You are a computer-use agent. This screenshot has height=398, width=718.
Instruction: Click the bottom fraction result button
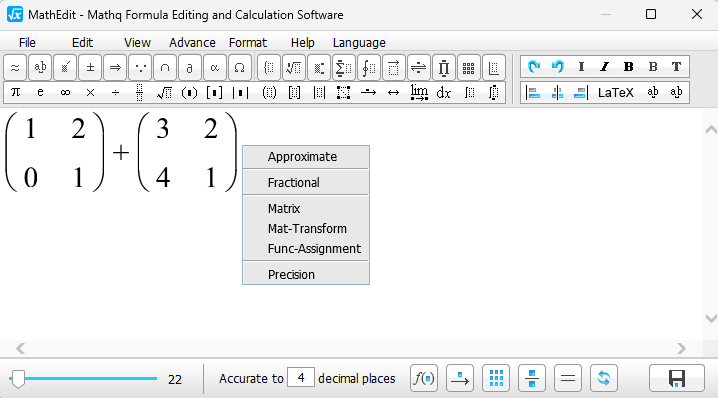pos(532,378)
